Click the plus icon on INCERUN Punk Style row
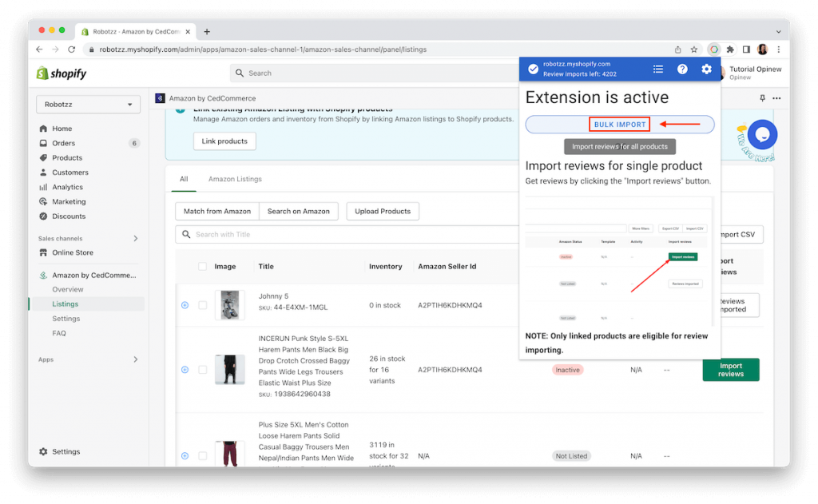818x504 pixels. coord(185,370)
